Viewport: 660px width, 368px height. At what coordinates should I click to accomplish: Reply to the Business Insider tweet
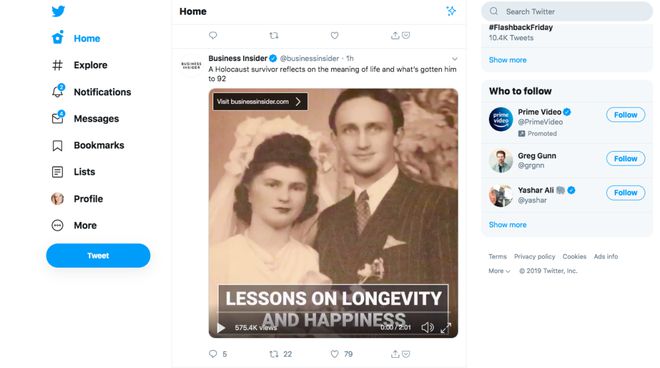(213, 354)
